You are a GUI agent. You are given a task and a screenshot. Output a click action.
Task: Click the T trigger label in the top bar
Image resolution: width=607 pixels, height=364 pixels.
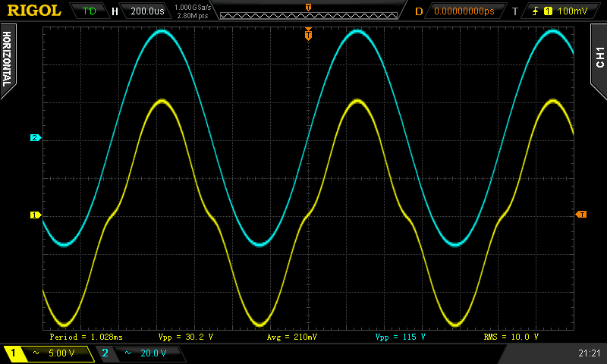pyautogui.click(x=515, y=11)
